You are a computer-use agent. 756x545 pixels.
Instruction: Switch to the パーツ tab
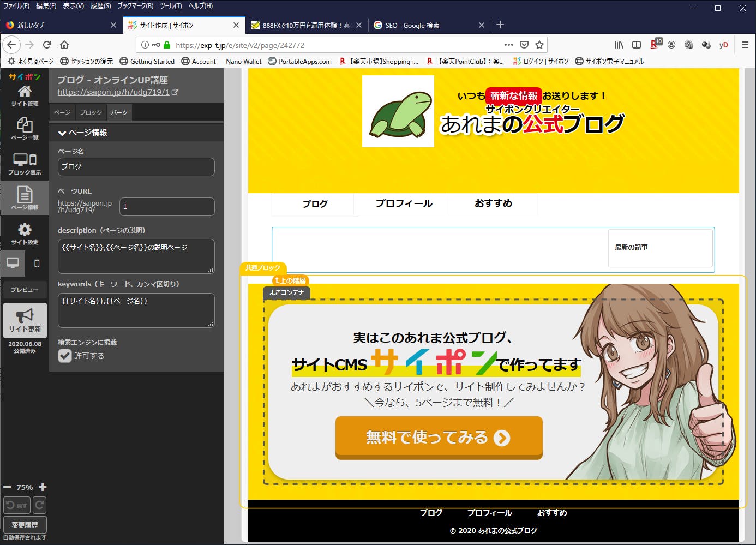119,112
